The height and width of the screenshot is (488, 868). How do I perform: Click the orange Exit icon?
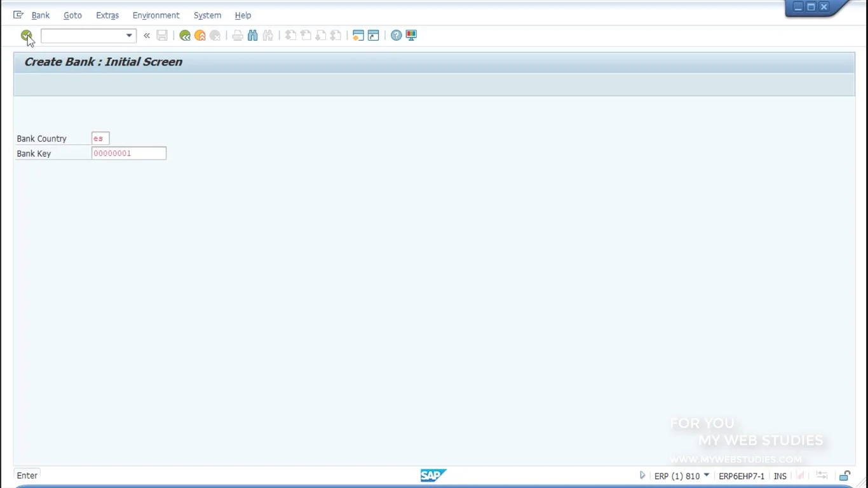(x=200, y=36)
